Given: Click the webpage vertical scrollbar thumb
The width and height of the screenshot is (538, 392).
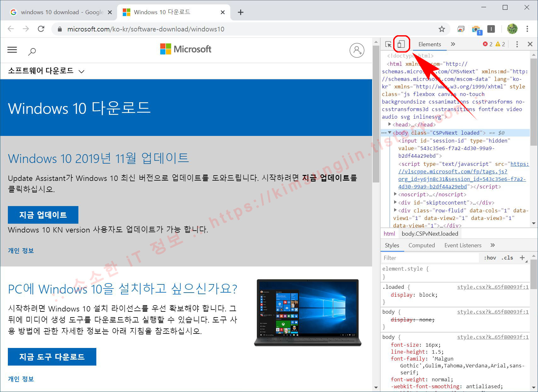Looking at the screenshot, I should pos(376,114).
